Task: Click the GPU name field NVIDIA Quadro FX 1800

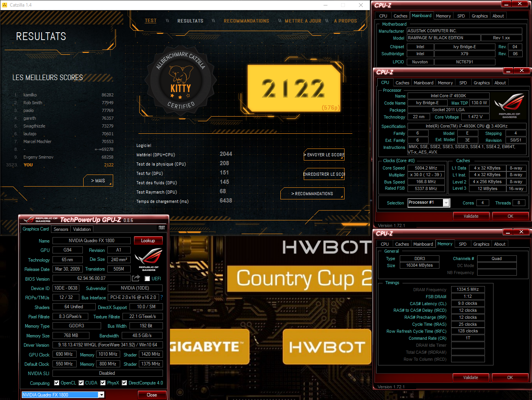Action: tap(91, 241)
